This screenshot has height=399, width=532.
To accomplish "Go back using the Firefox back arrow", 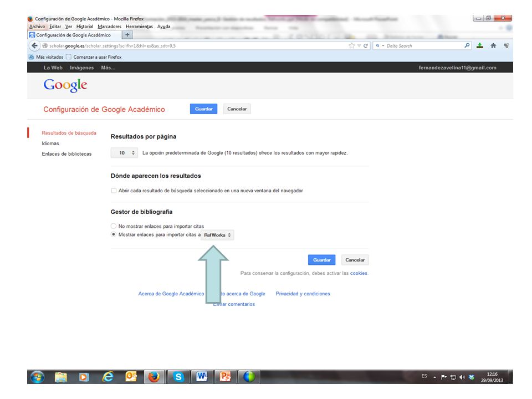I will [34, 45].
